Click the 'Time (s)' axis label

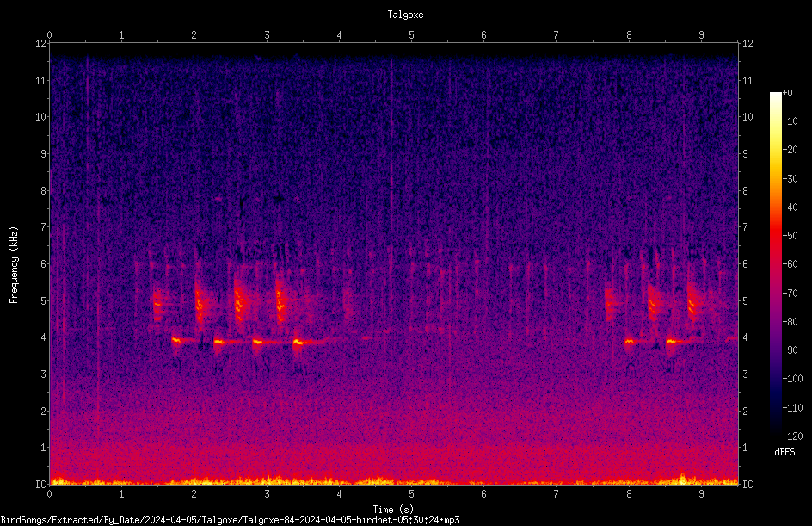click(393, 510)
